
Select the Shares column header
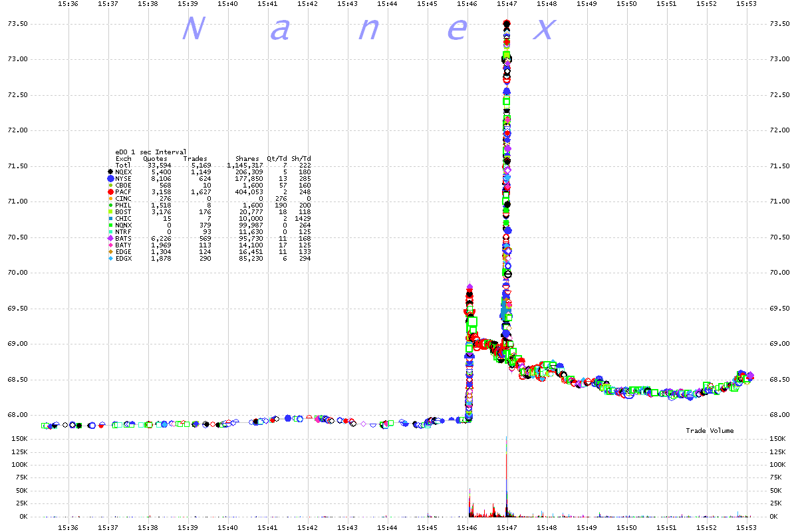coord(247,158)
